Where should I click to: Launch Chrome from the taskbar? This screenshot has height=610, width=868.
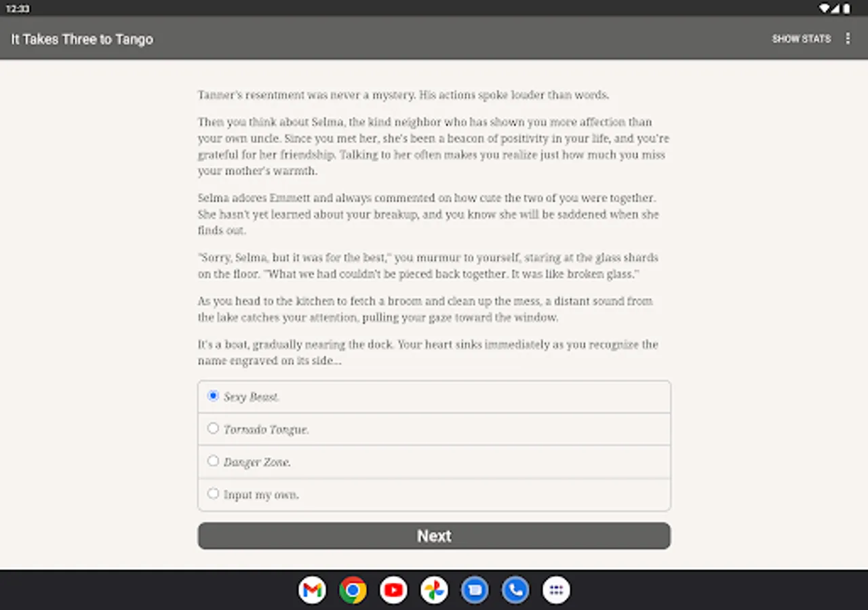coord(353,590)
